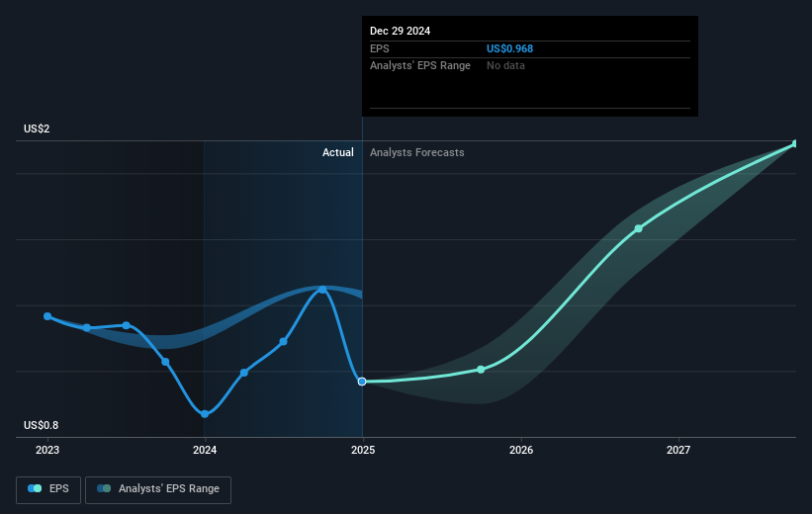812x514 pixels.
Task: Click the No data text in tooltip
Action: tap(505, 66)
